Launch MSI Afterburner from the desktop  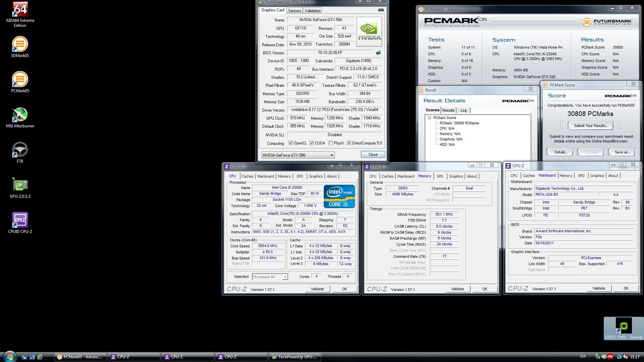20,117
